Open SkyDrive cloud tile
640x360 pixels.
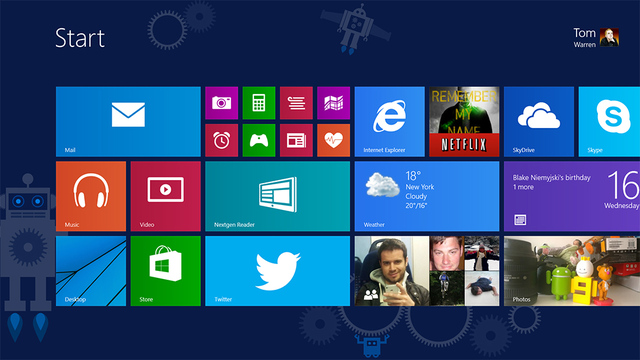click(x=539, y=121)
